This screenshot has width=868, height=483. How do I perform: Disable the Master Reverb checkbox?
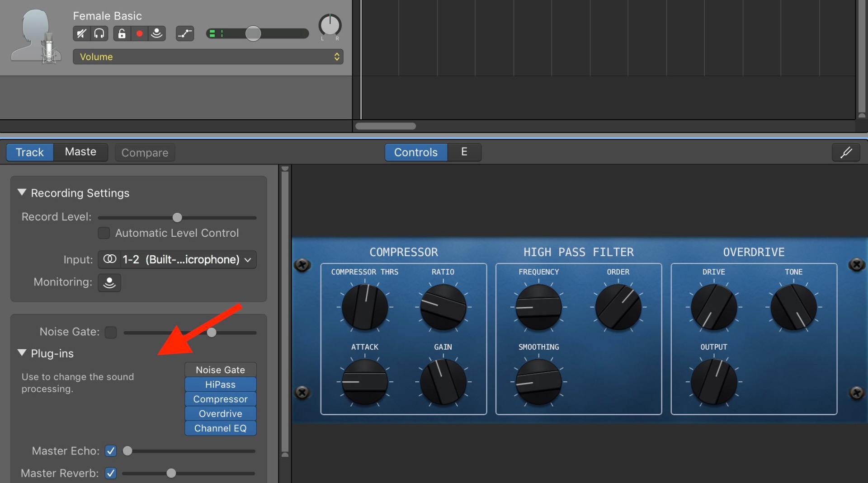tap(111, 473)
